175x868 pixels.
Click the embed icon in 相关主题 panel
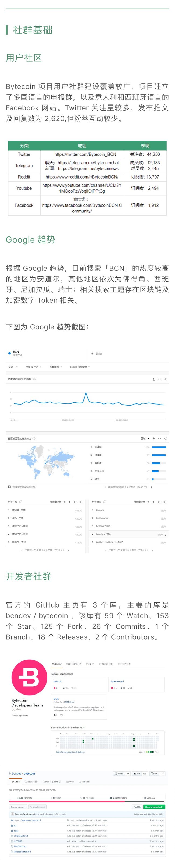[75, 502]
